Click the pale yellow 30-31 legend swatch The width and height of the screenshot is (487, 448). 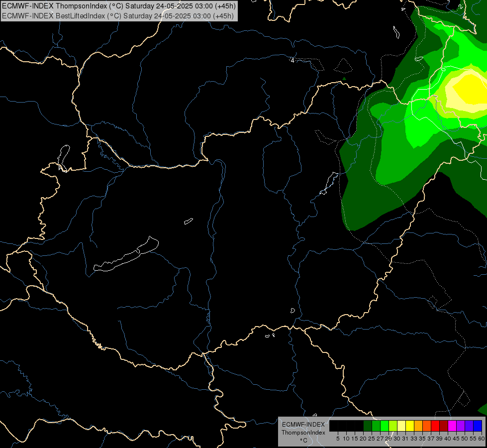pos(401,426)
